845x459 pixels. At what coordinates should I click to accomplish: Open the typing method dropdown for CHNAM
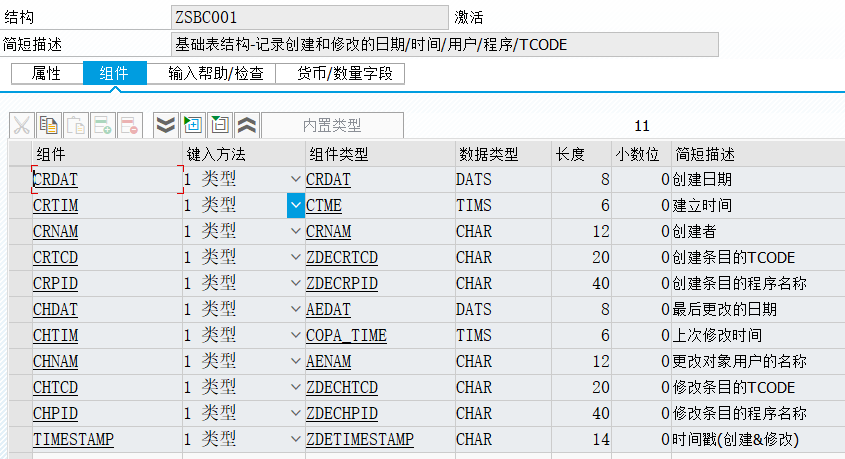(295, 361)
